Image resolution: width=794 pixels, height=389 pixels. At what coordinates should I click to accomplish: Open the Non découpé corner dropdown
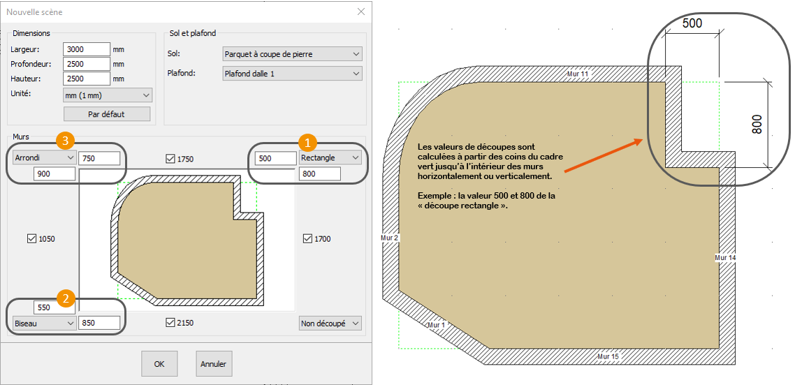[x=330, y=323]
